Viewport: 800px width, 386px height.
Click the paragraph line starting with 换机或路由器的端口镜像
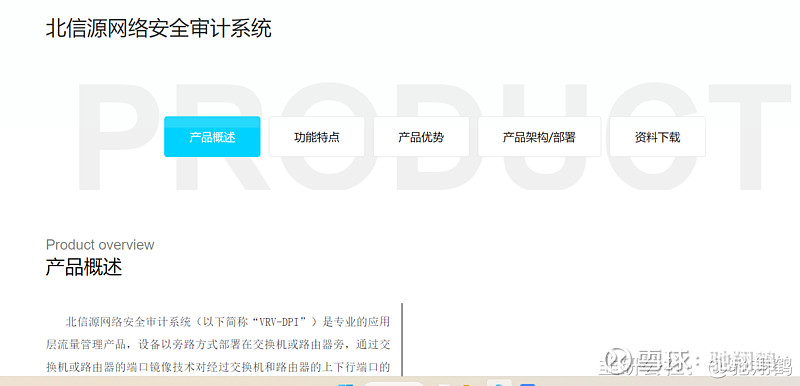pos(218,367)
